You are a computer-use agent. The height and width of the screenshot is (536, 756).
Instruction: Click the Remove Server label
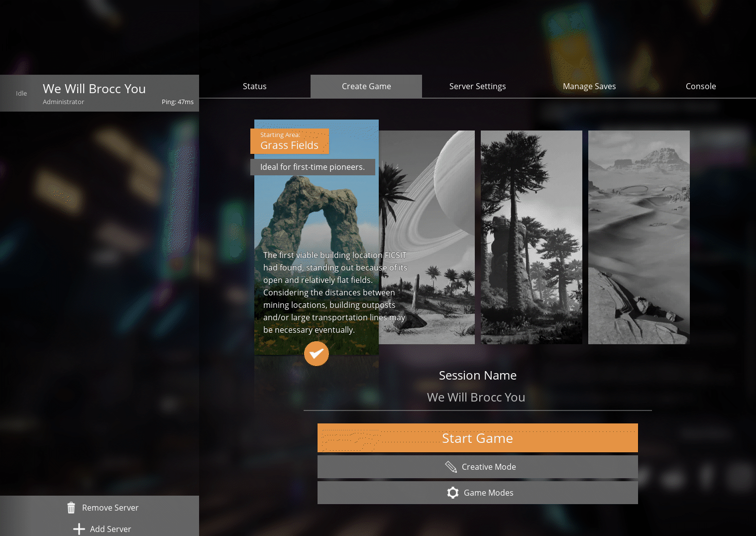point(110,508)
